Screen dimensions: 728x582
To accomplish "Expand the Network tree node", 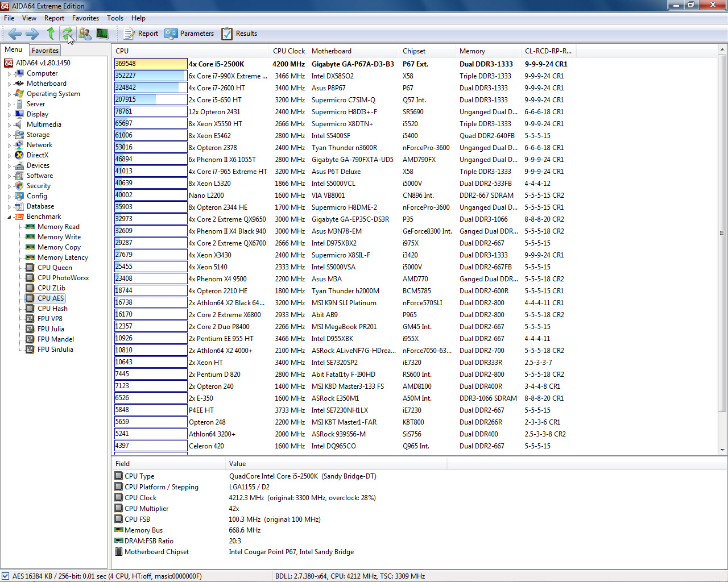I will point(9,145).
